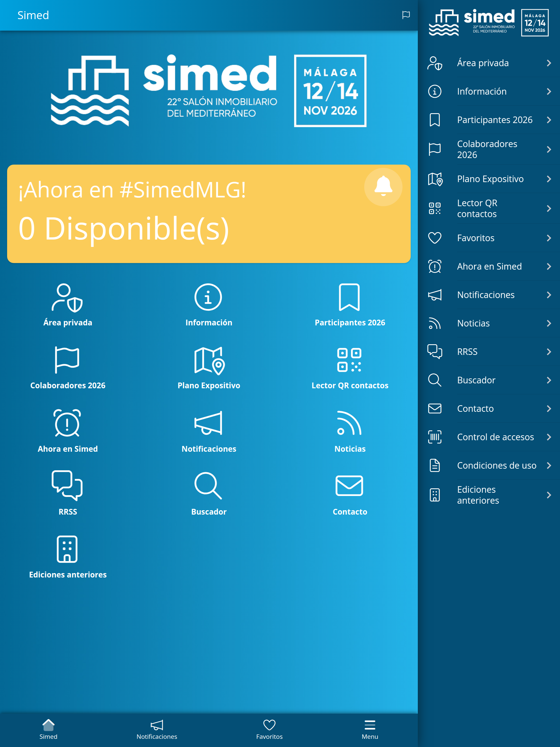
Task: Expand Control de accesos sidebar chevron
Action: (549, 437)
